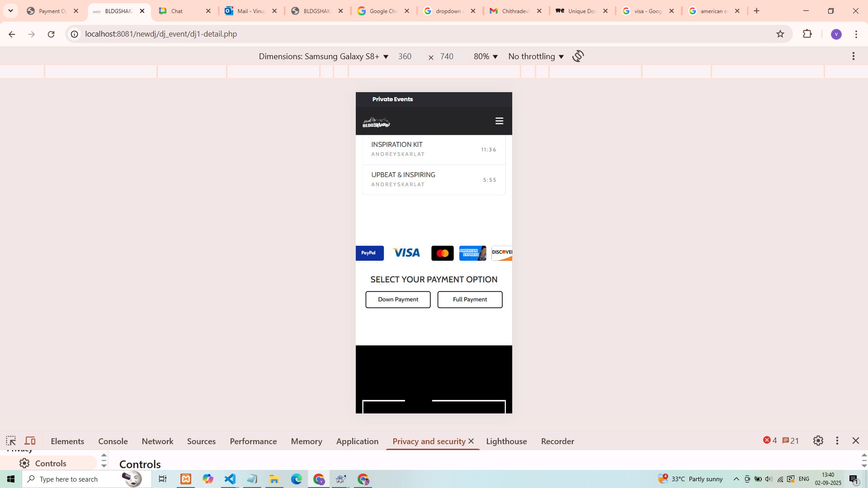The width and height of the screenshot is (868, 488).
Task: Open the hamburger menu on mobile page
Action: (x=499, y=121)
